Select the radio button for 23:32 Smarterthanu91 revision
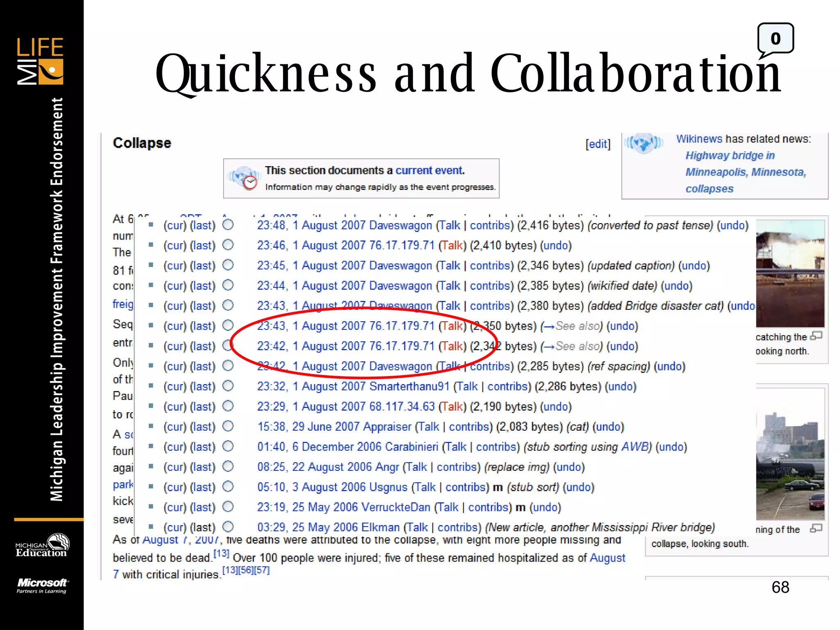The height and width of the screenshot is (630, 840). click(228, 386)
